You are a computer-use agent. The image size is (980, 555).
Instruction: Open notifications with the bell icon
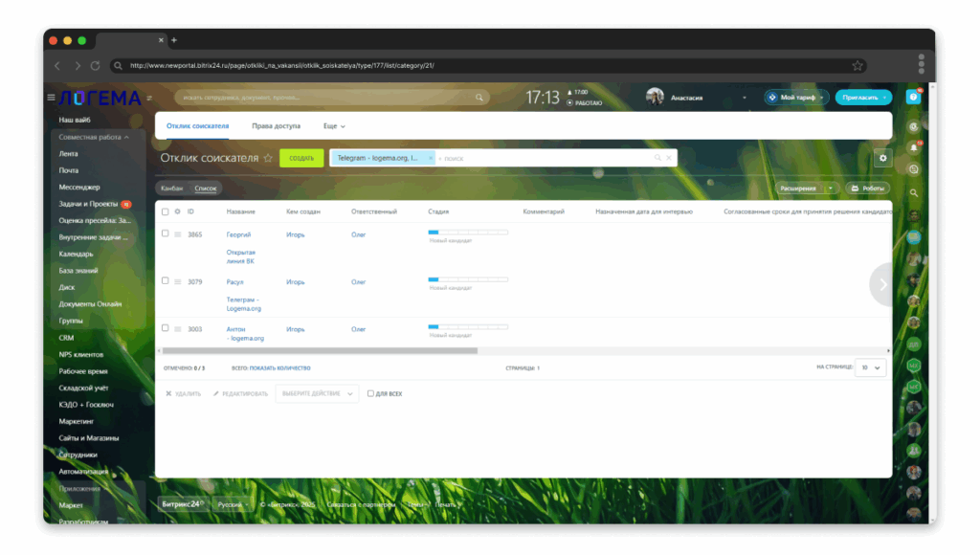[914, 147]
